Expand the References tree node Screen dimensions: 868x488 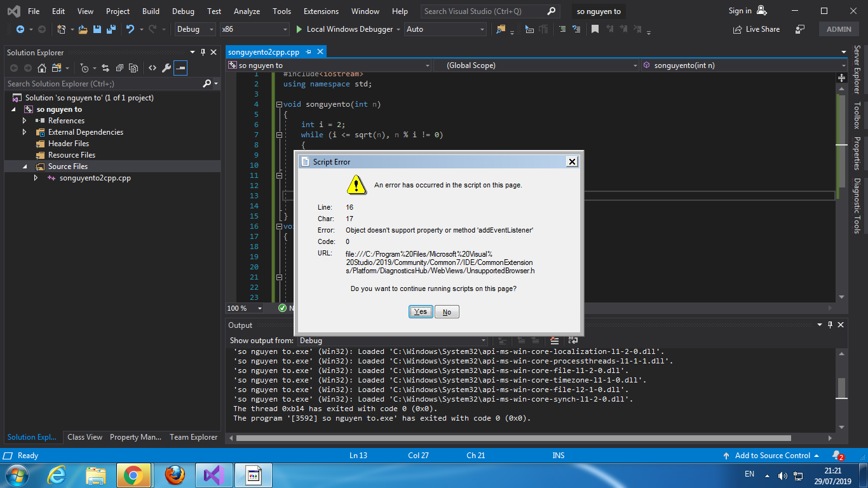pos(25,121)
